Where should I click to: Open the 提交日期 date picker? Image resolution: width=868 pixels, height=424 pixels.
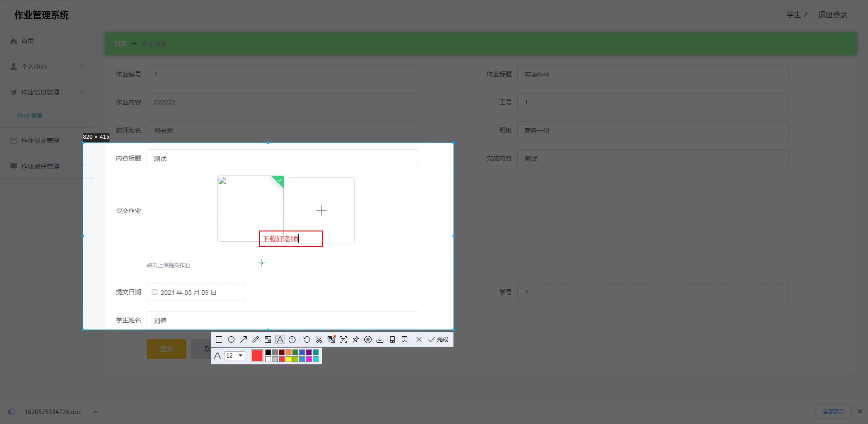196,292
